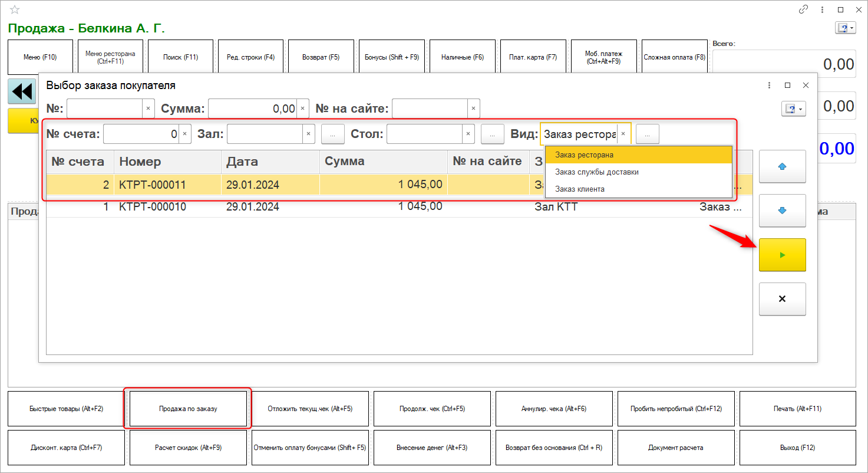Sort by the Дата column header
The image size is (868, 473).
270,162
